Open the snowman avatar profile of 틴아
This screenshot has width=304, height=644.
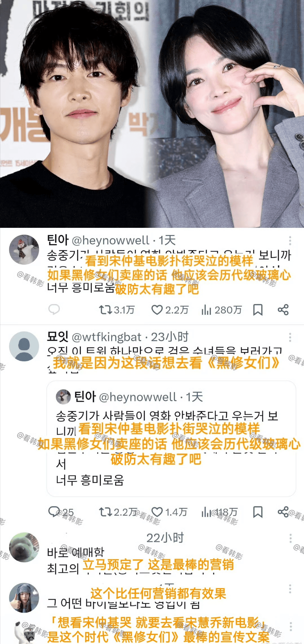[x=24, y=250]
